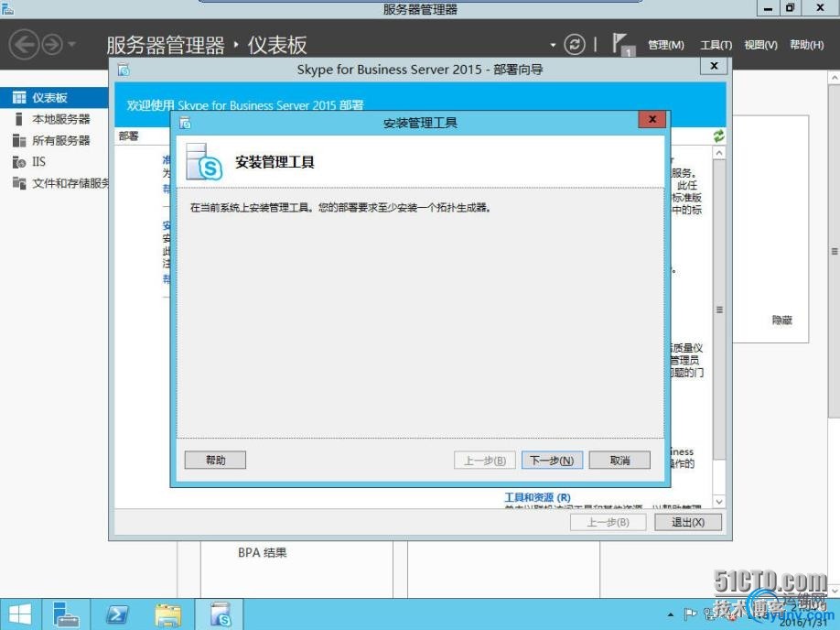This screenshot has width=840, height=630.
Task: Click the Server Manager refresh icon
Action: (x=575, y=45)
